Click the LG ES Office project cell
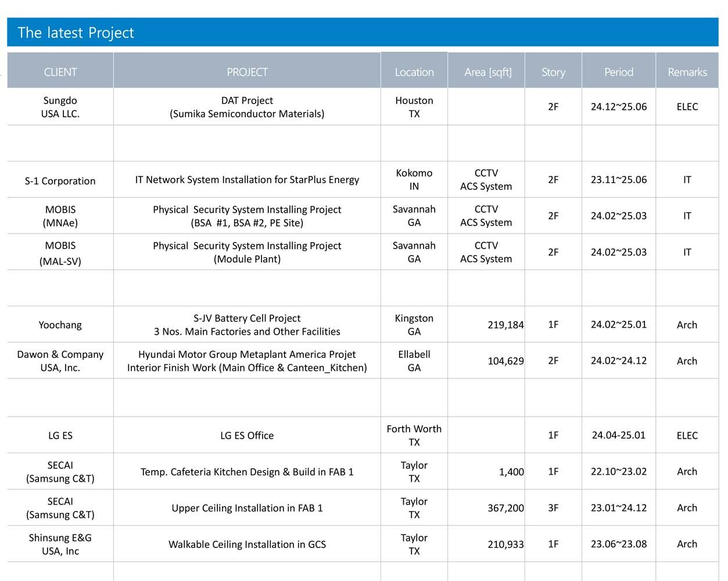Image resolution: width=728 pixels, height=581 pixels. (x=247, y=435)
